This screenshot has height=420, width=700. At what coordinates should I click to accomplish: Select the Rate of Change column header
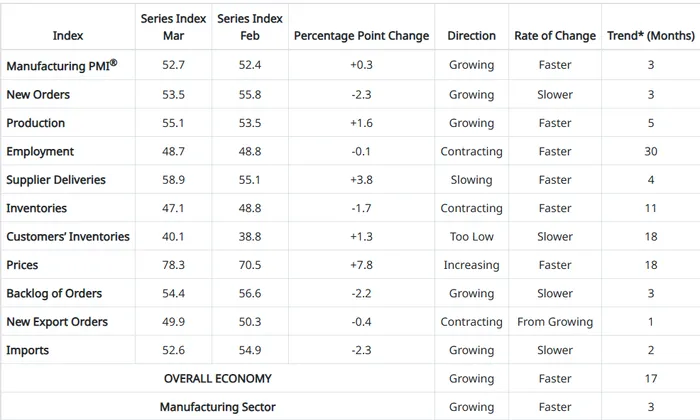pyautogui.click(x=555, y=36)
